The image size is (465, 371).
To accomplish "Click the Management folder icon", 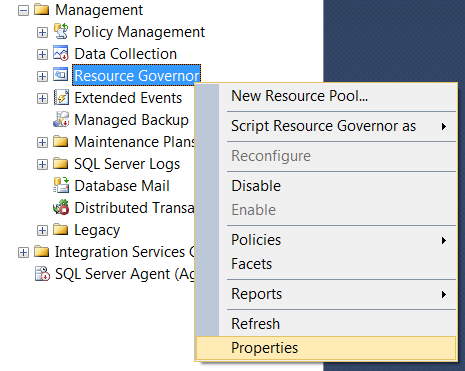I will 42,10.
